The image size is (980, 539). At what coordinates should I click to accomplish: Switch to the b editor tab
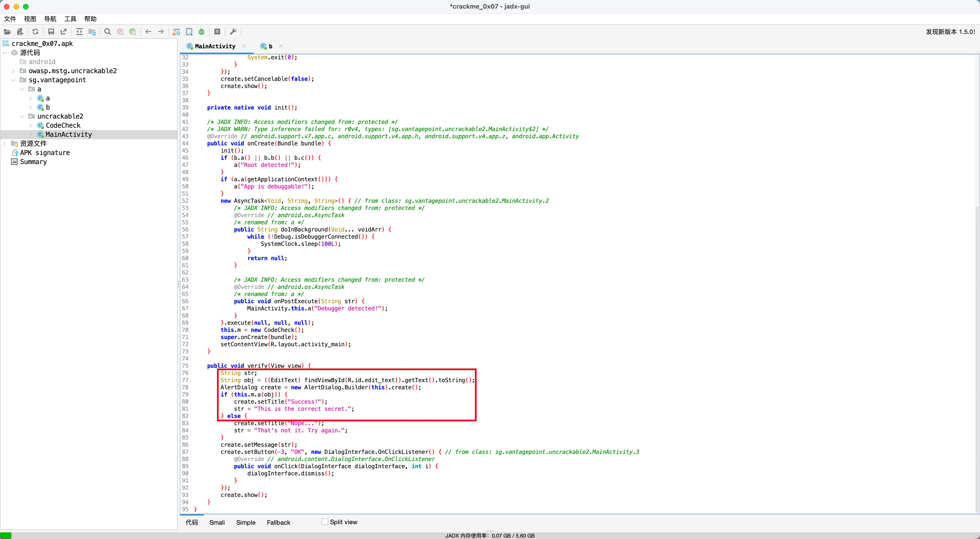270,46
